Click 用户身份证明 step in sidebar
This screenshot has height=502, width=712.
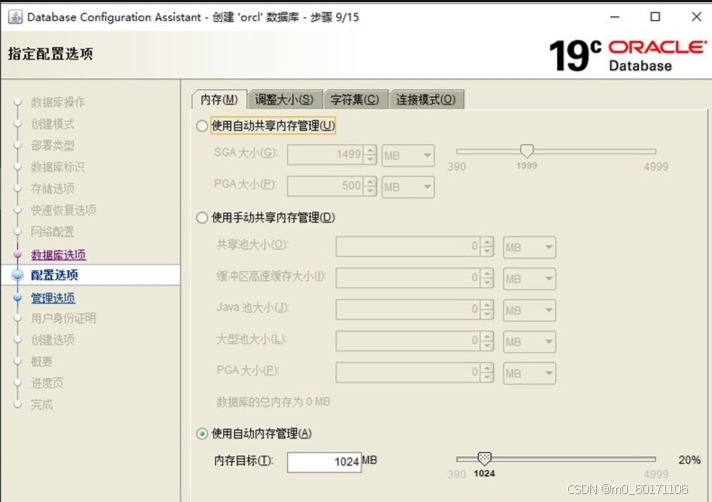click(64, 318)
